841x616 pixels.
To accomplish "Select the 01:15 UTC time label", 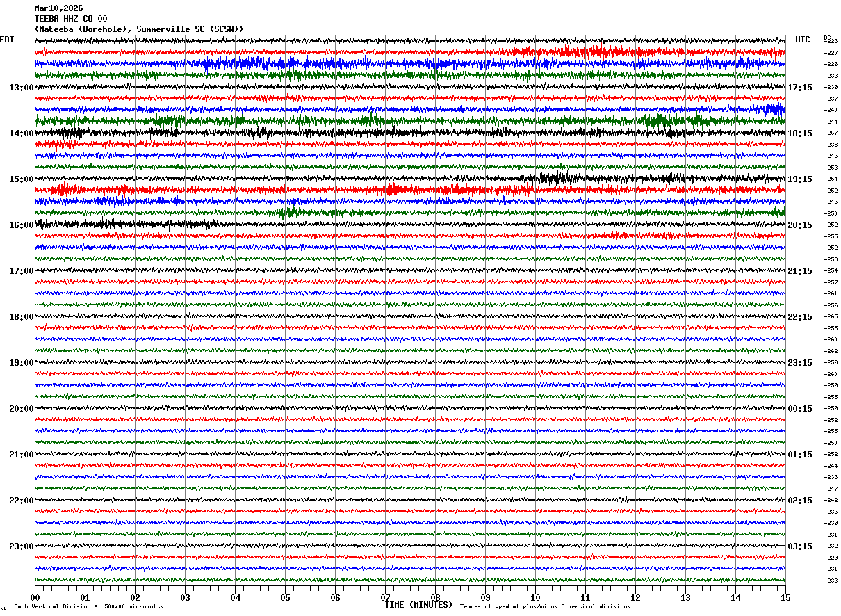I will (801, 455).
